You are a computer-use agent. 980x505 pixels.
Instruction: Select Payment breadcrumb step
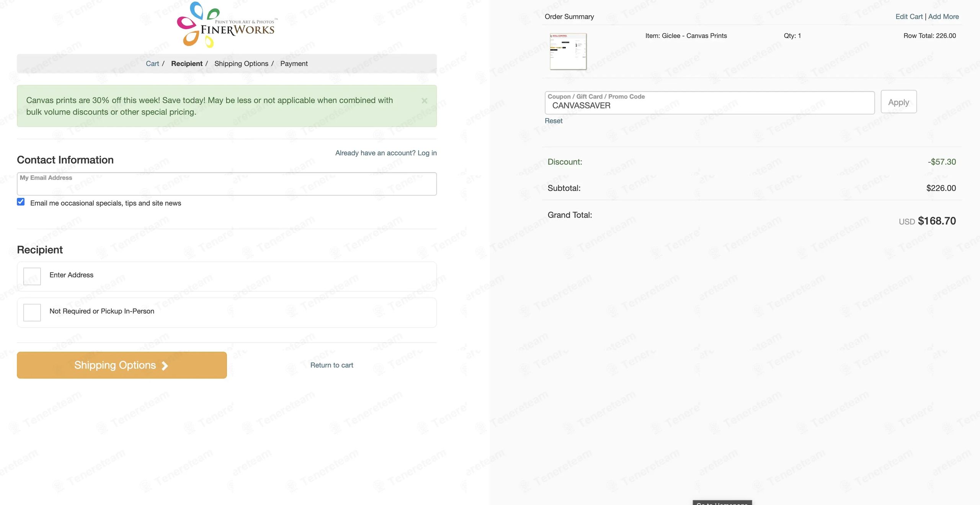click(x=294, y=64)
